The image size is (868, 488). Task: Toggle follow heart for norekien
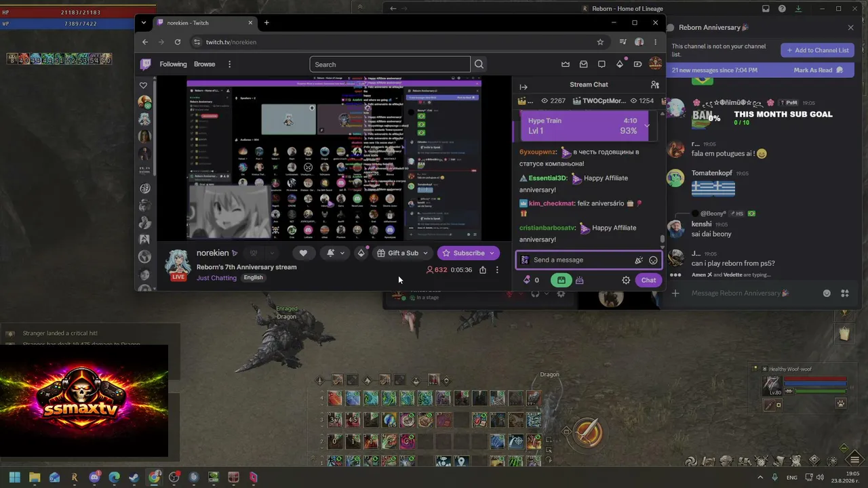pyautogui.click(x=303, y=253)
